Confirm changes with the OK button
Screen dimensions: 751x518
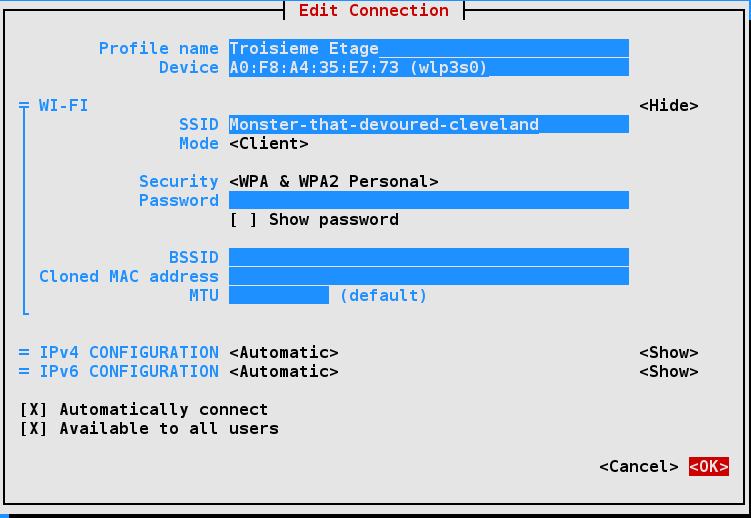708,466
